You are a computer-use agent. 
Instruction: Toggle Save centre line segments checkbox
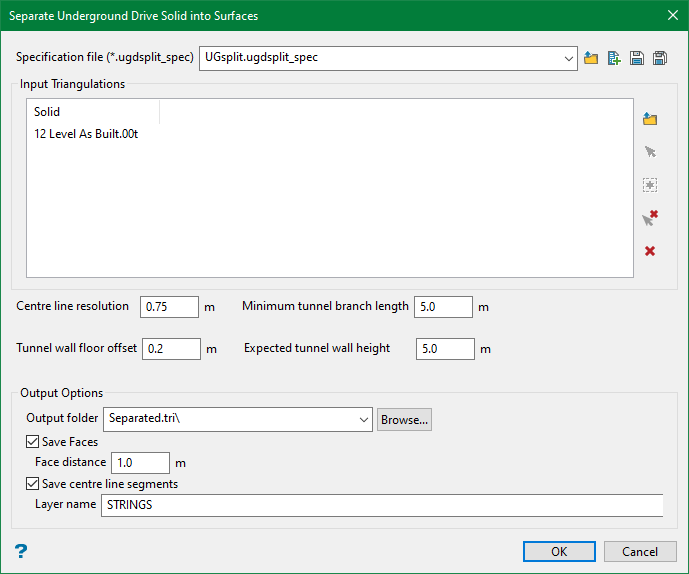(x=33, y=484)
